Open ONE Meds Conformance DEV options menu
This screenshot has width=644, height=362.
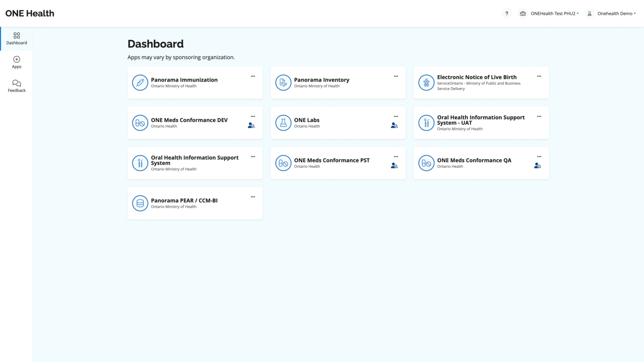253,116
